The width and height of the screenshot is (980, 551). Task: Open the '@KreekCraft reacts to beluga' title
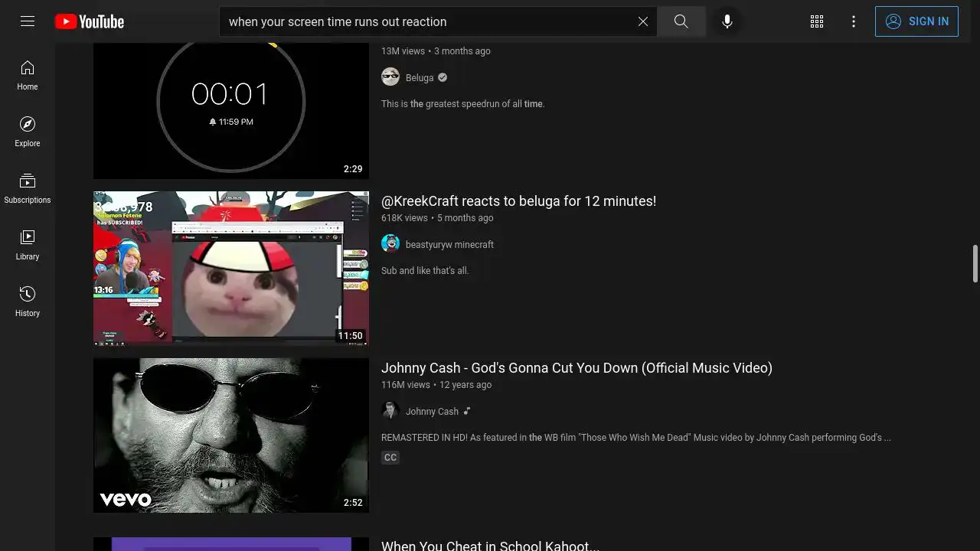coord(518,201)
